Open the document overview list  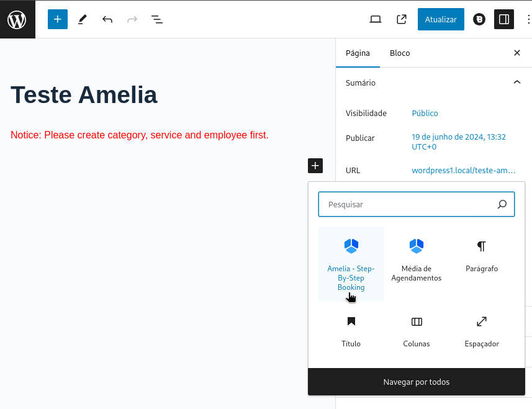pos(157,19)
